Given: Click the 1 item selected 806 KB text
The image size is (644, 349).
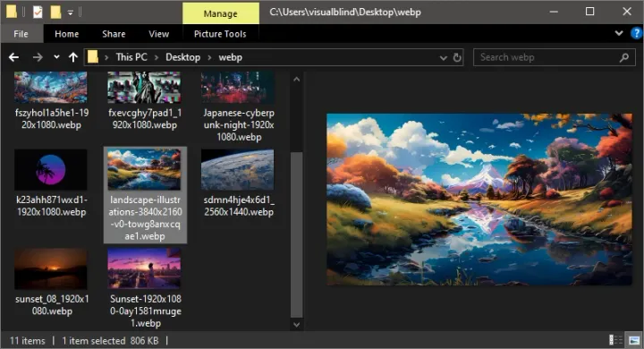Looking at the screenshot, I should click(110, 341).
